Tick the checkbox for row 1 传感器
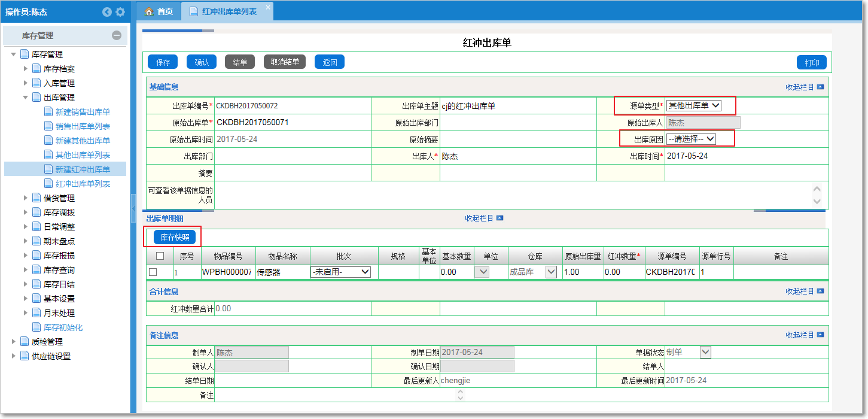Viewport: 868px width, 419px height. pyautogui.click(x=153, y=272)
